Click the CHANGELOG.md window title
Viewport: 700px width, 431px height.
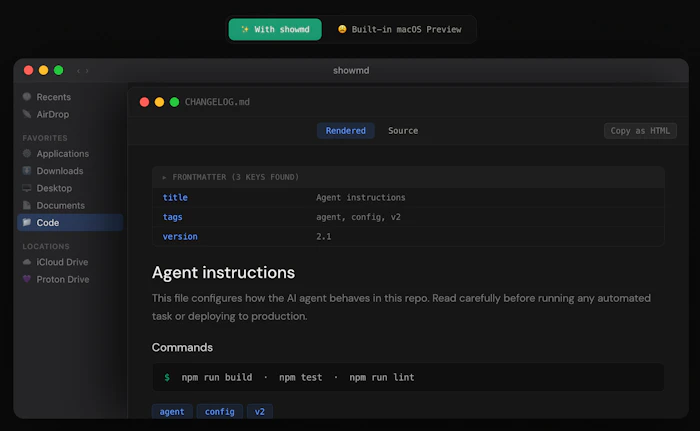coord(217,102)
